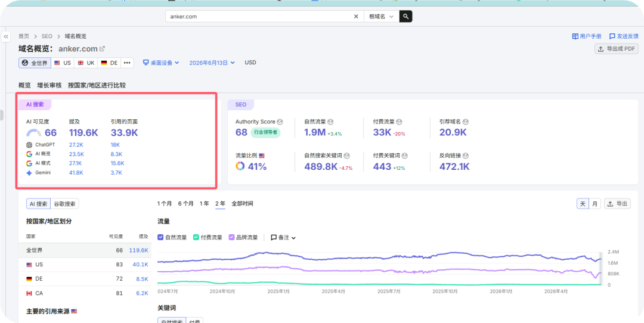
Task: Click the chart 导出 export button
Action: [617, 204]
